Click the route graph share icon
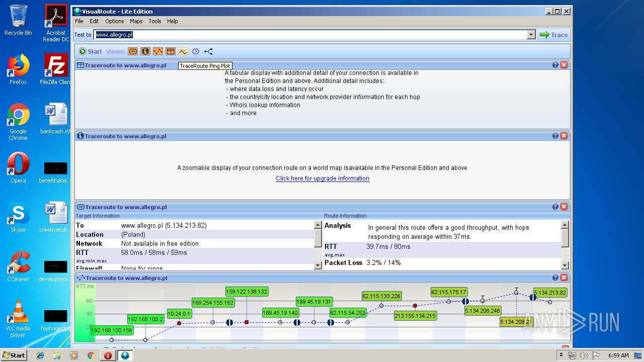The image size is (644, 362). 208,51
